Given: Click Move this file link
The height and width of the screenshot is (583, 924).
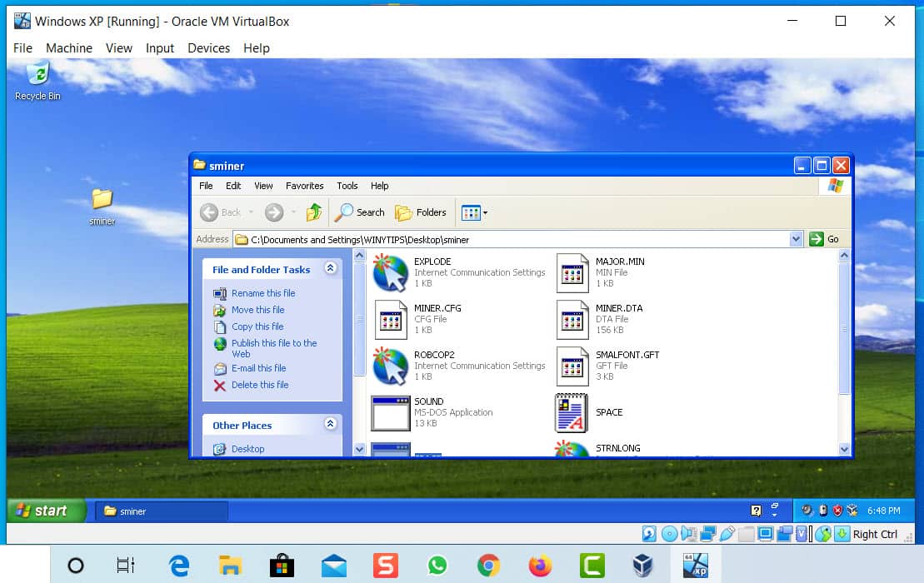Looking at the screenshot, I should point(257,309).
